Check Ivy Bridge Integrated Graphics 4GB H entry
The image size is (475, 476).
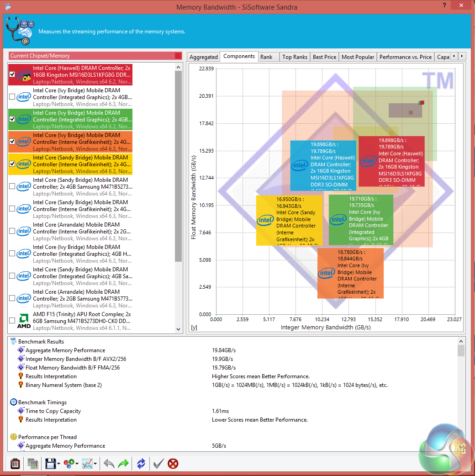12,253
